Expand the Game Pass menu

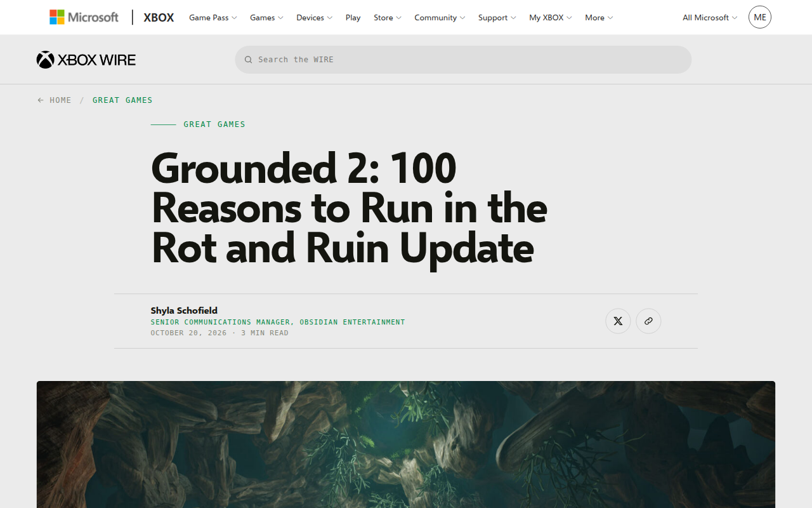click(213, 18)
